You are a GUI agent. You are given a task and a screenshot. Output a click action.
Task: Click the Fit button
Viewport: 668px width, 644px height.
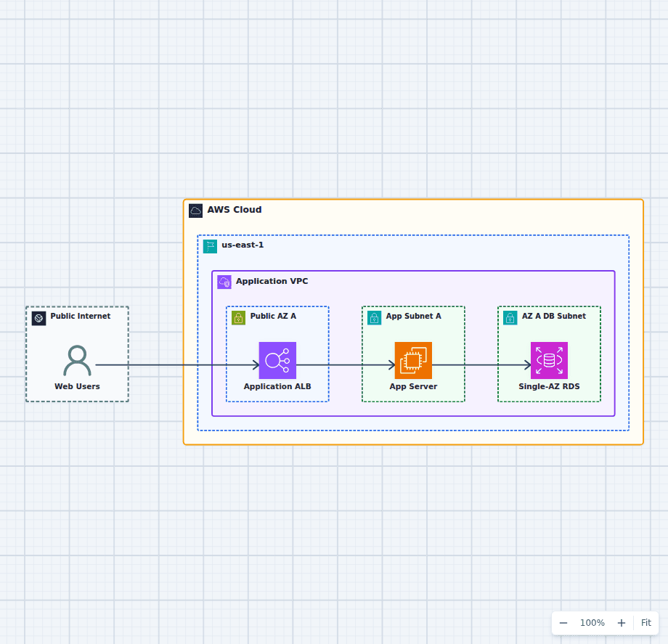coord(645,623)
